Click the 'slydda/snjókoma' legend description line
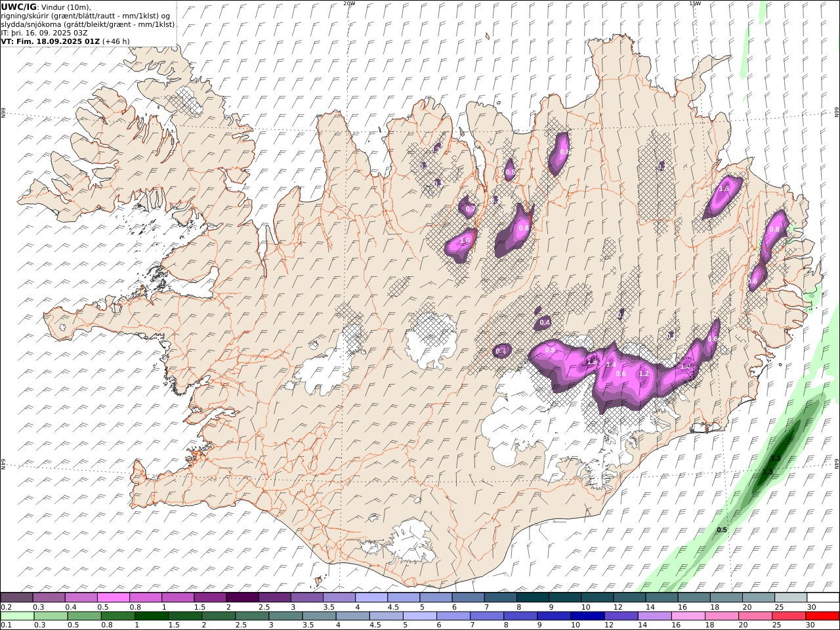840x630 pixels. pos(88,24)
